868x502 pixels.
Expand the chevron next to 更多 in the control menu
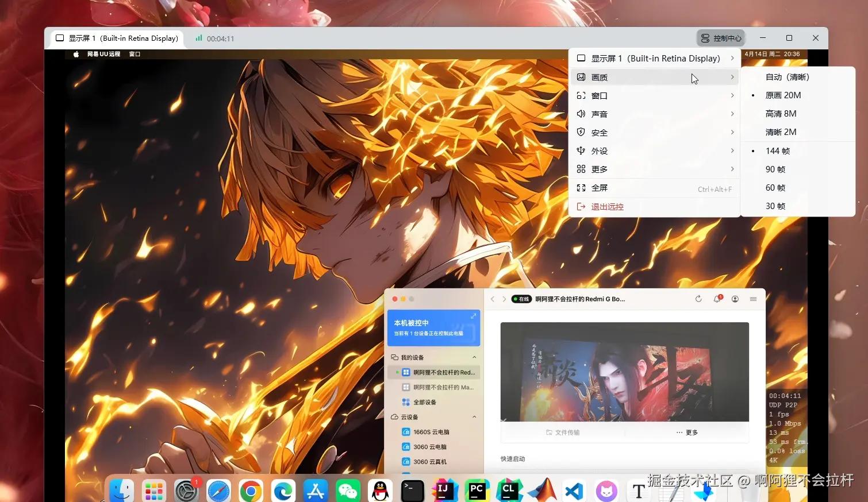(732, 169)
